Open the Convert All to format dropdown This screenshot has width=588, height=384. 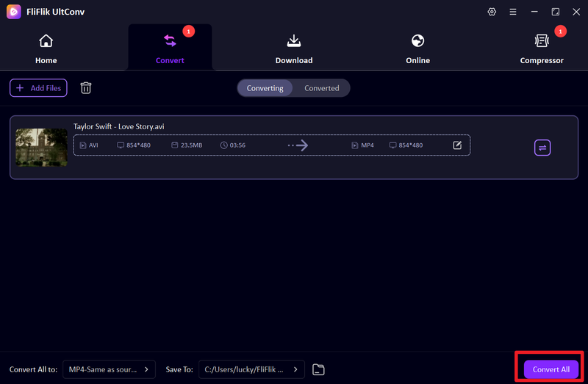coord(109,369)
